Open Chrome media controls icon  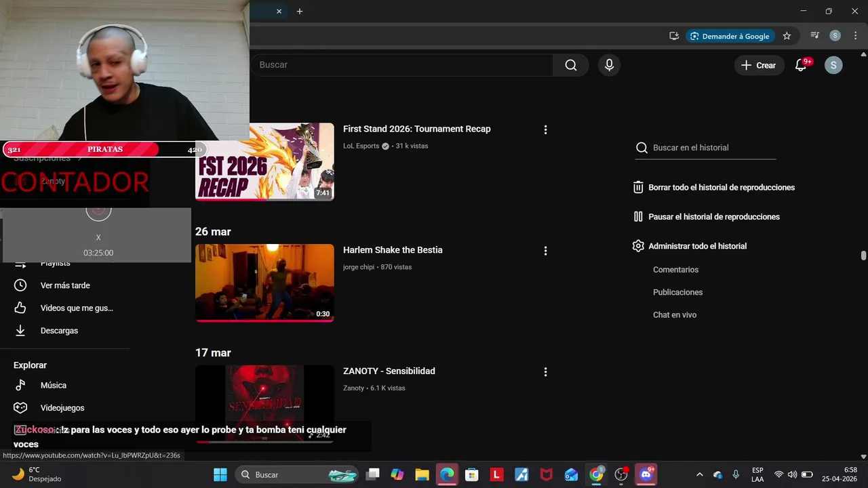tap(815, 36)
